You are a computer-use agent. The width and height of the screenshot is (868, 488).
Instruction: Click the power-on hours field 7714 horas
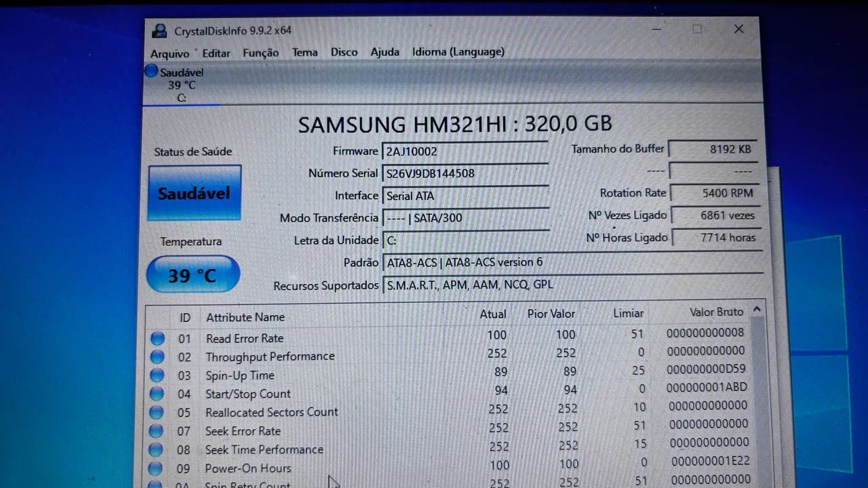[x=716, y=238]
